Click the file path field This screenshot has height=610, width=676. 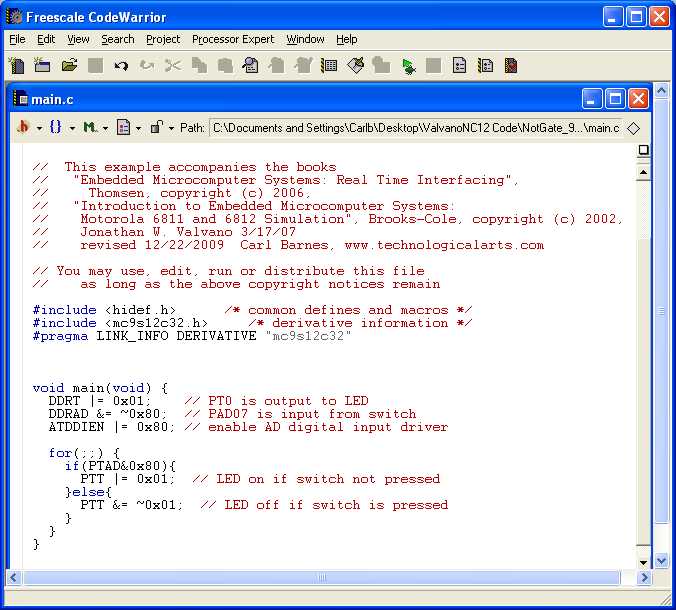pyautogui.click(x=415, y=128)
